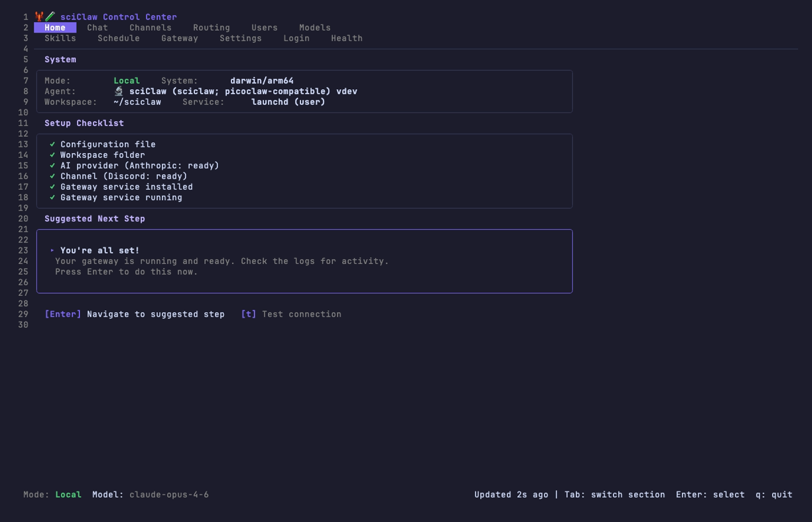Viewport: 812px width, 522px height.
Task: Switch to the Models tab
Action: [x=315, y=27]
